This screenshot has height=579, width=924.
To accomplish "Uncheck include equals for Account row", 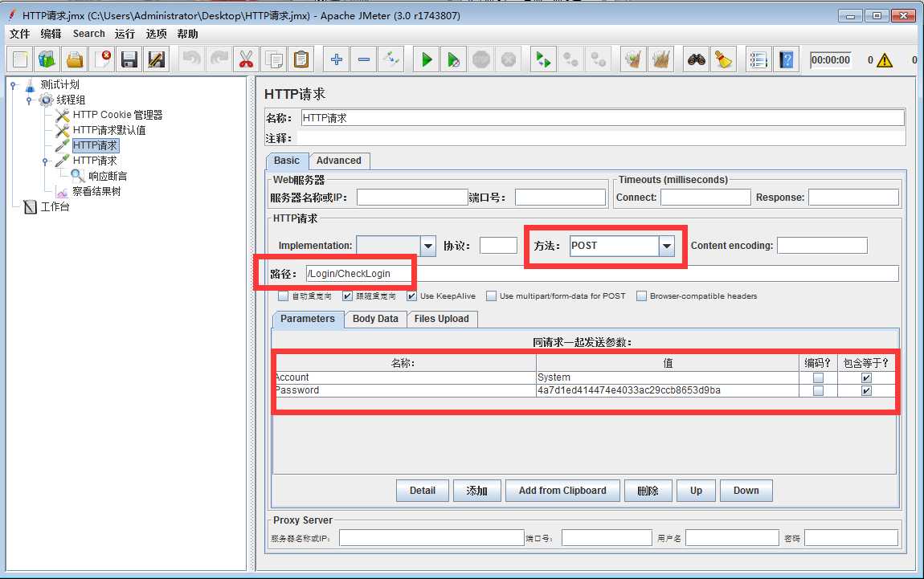I will (x=866, y=377).
